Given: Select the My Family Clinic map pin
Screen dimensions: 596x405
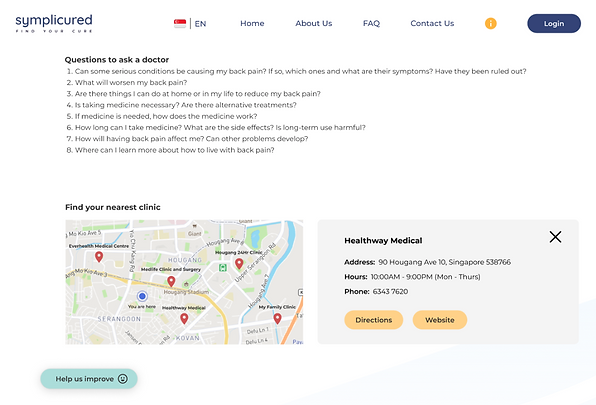Looking at the screenshot, I should tap(277, 318).
